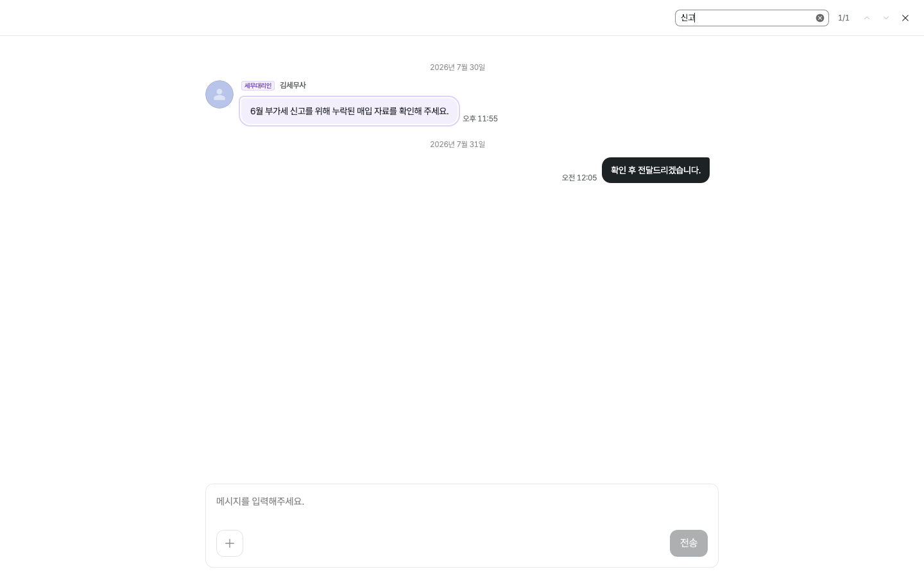
Task: Click the 김세무사 sender name
Action: click(x=293, y=85)
